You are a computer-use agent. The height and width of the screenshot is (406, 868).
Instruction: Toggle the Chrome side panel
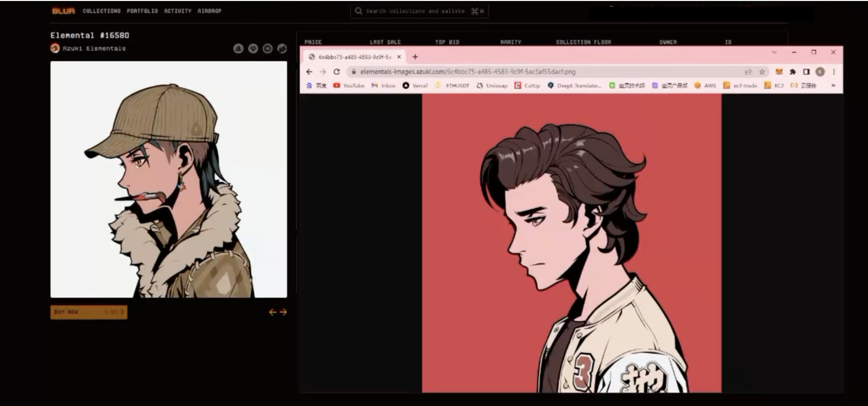point(806,72)
